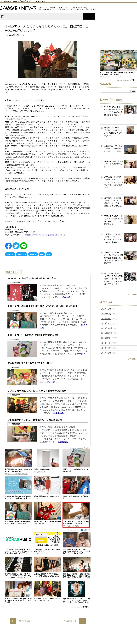137x644 pixels.
Task: Select the 木村カエラ tag
Action: (x=22, y=254)
